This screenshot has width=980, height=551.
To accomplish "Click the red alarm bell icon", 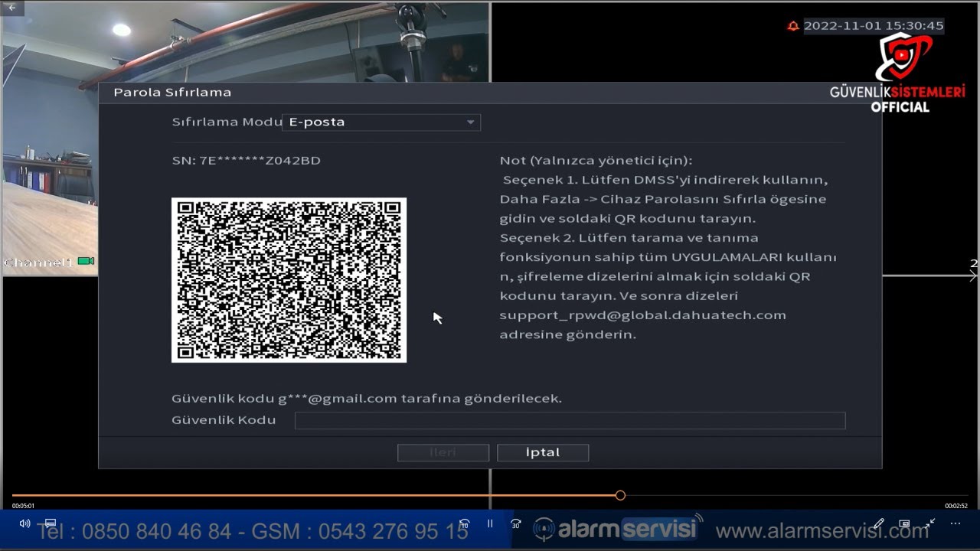I will coord(793,26).
